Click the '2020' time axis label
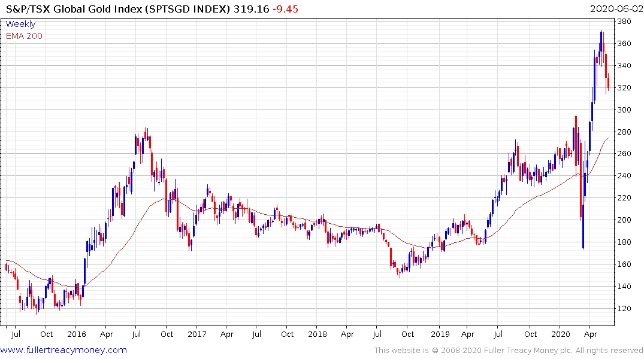This screenshot has height=359, width=644. point(561,334)
